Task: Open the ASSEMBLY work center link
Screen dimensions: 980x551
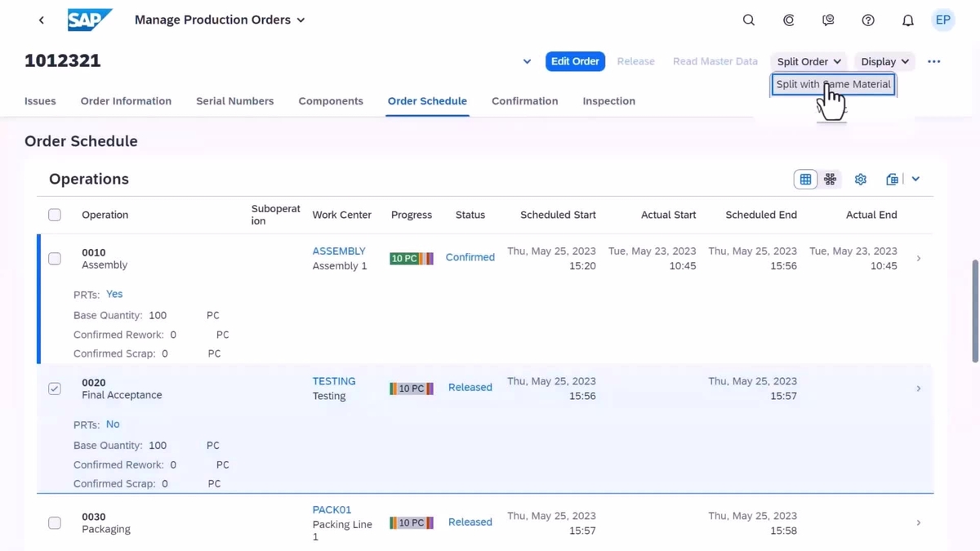Action: (x=338, y=251)
